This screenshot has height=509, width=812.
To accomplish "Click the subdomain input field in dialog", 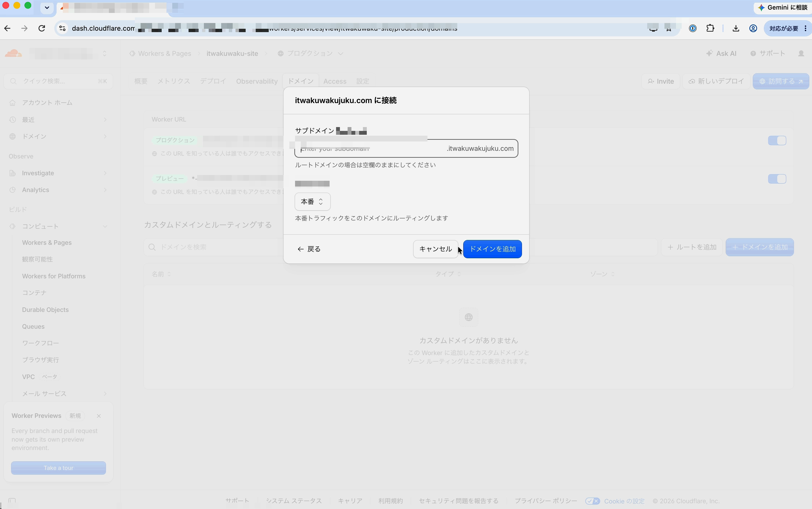I will (406, 148).
